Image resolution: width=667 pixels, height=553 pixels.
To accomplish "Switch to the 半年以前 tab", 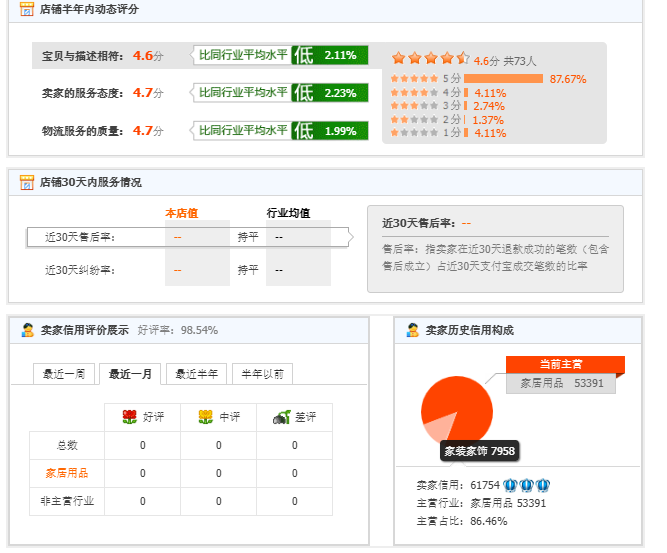I will coord(263,374).
